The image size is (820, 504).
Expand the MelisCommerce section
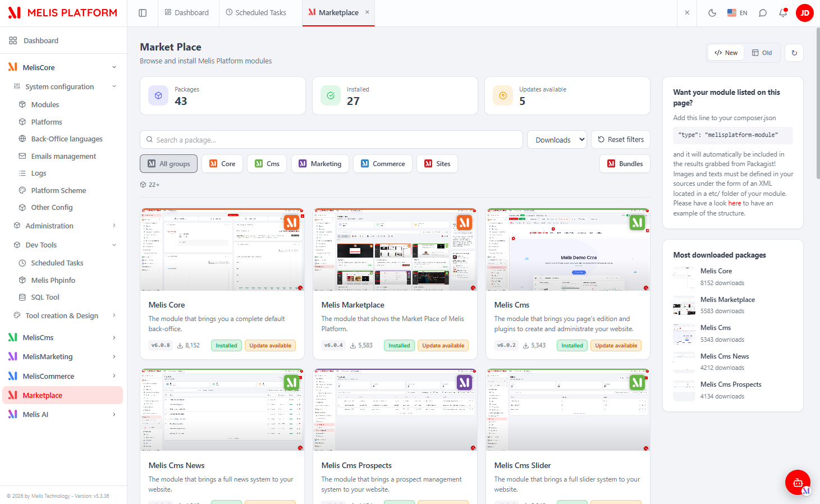[x=114, y=376]
